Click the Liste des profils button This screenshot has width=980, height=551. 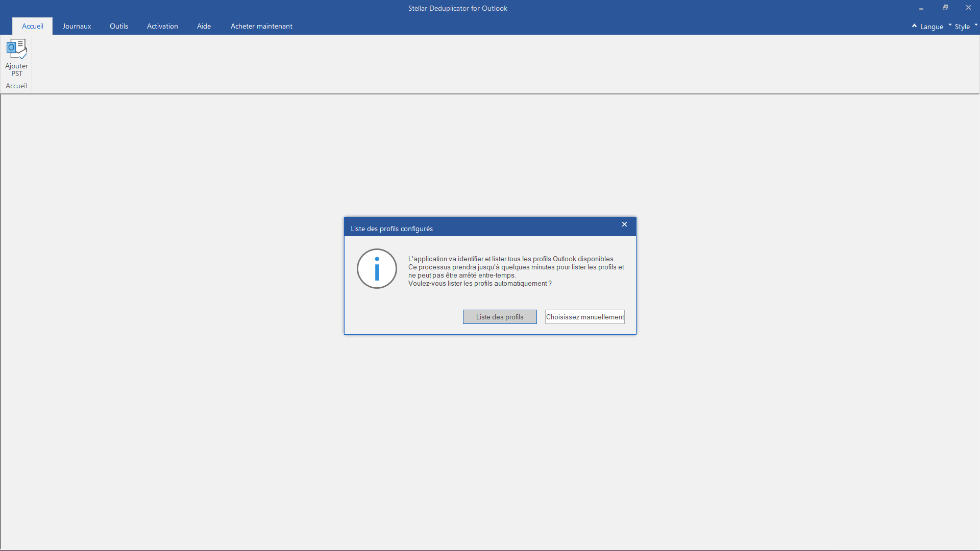500,317
